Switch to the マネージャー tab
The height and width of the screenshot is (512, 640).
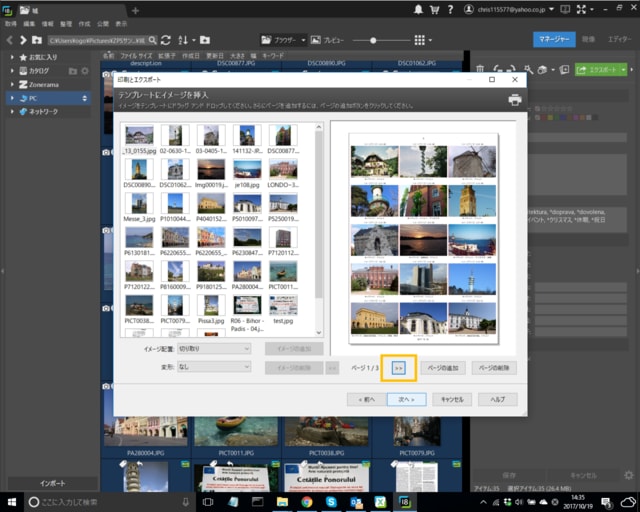(553, 39)
